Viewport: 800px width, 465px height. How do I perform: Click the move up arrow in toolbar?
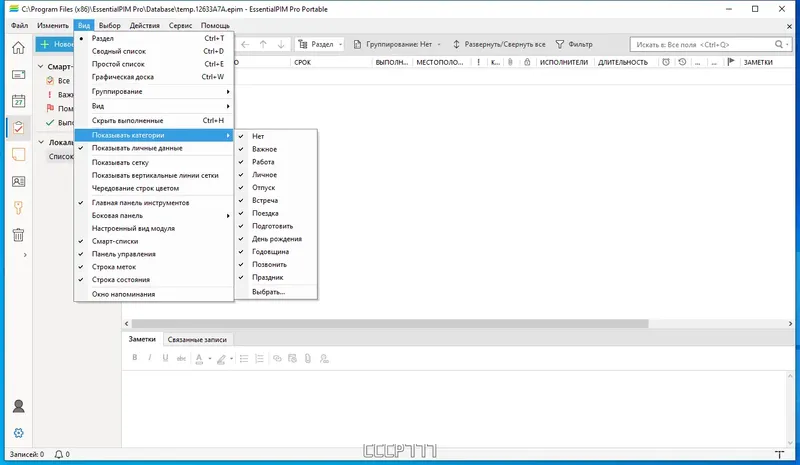(263, 44)
